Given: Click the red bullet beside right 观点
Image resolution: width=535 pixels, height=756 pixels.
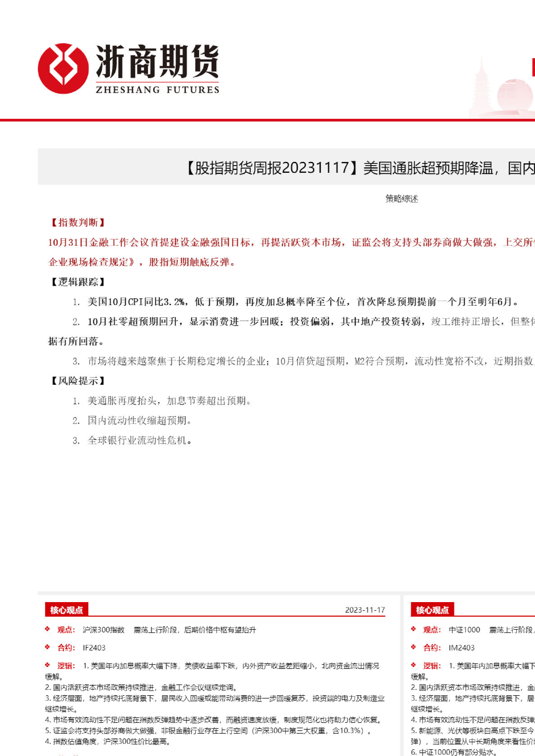Looking at the screenshot, I should click(x=413, y=629).
